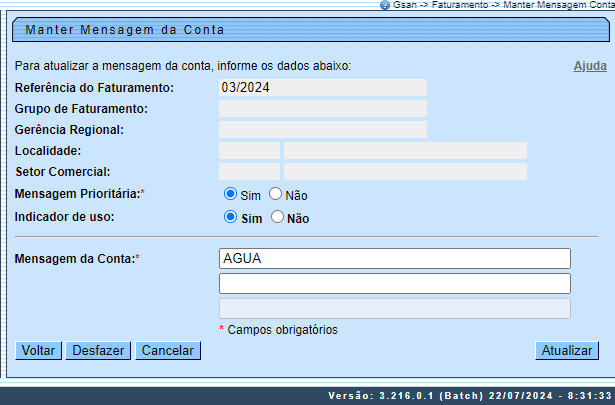The height and width of the screenshot is (405, 615).
Task: Click the empty second Mensagem da Conta line
Action: click(394, 284)
